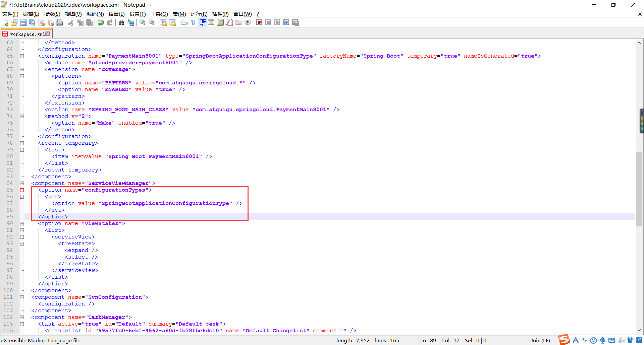Click the Save All toolbar icon

(32, 22)
